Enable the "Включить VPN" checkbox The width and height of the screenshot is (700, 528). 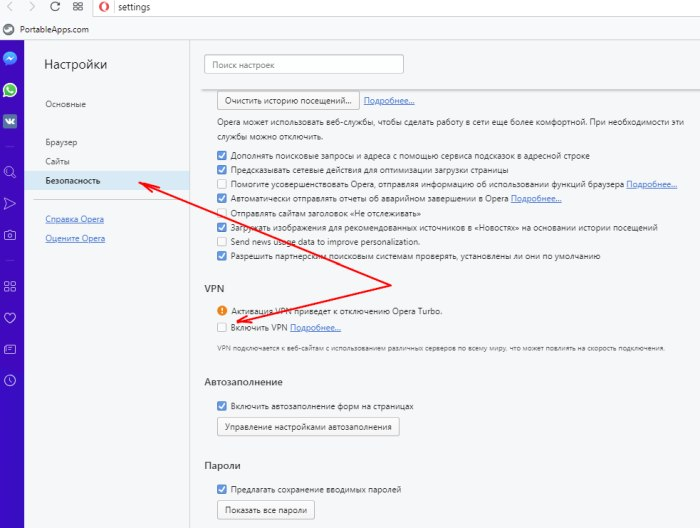coord(222,327)
